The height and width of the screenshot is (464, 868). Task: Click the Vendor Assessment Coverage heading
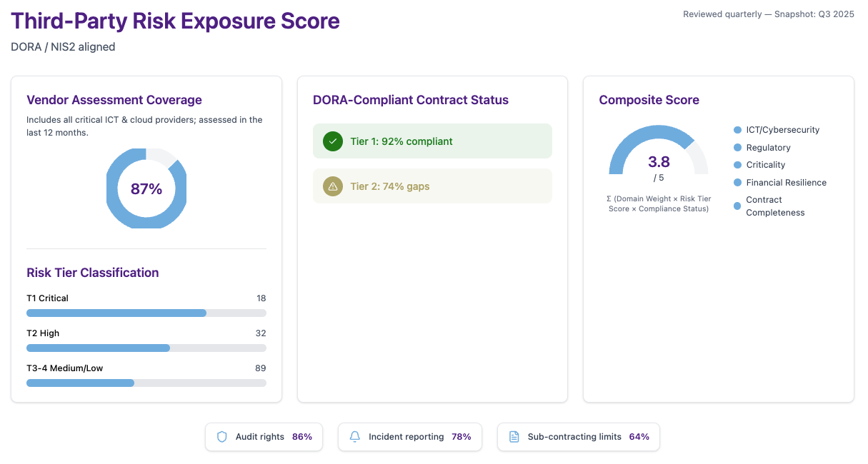[x=114, y=100]
